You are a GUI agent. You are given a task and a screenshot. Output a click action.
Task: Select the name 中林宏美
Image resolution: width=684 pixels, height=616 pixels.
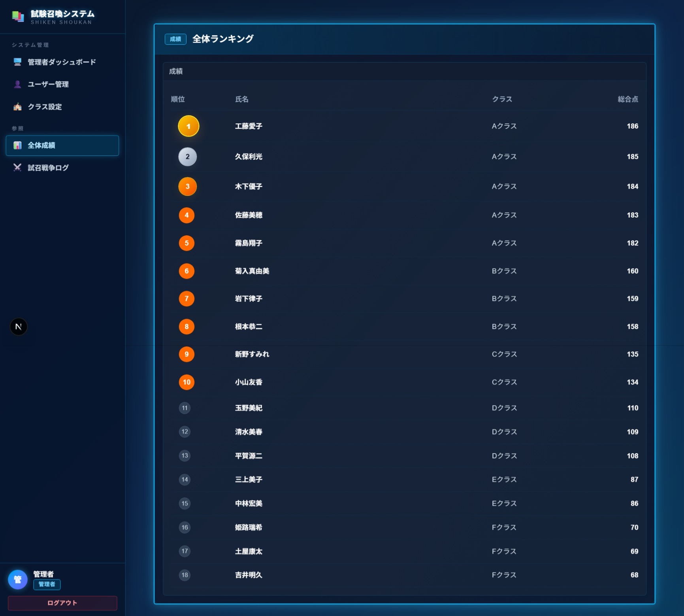(x=249, y=504)
